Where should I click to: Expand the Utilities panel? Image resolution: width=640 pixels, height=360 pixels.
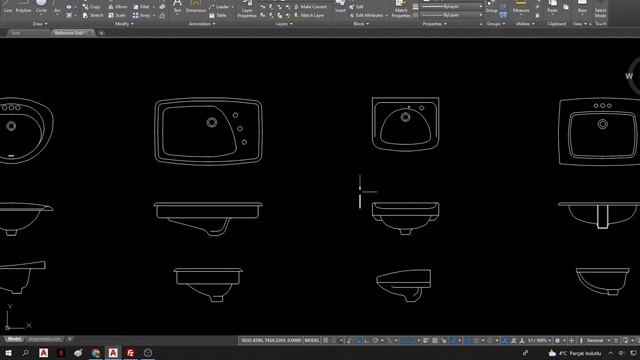(x=525, y=24)
